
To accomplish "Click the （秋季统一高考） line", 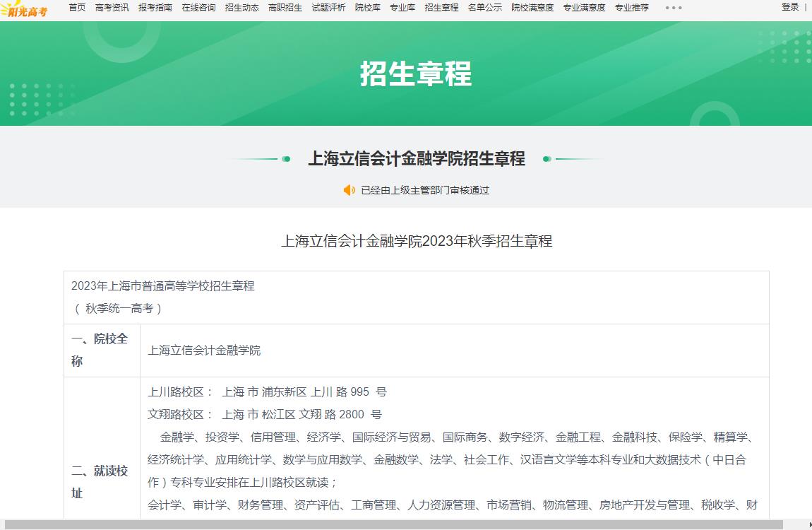I will [118, 309].
